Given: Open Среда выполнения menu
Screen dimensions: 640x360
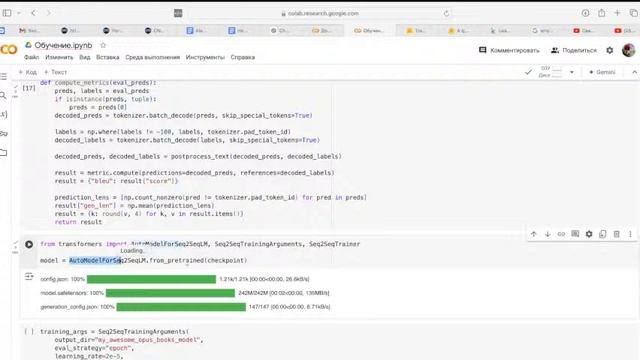Looking at the screenshot, I should (x=153, y=58).
